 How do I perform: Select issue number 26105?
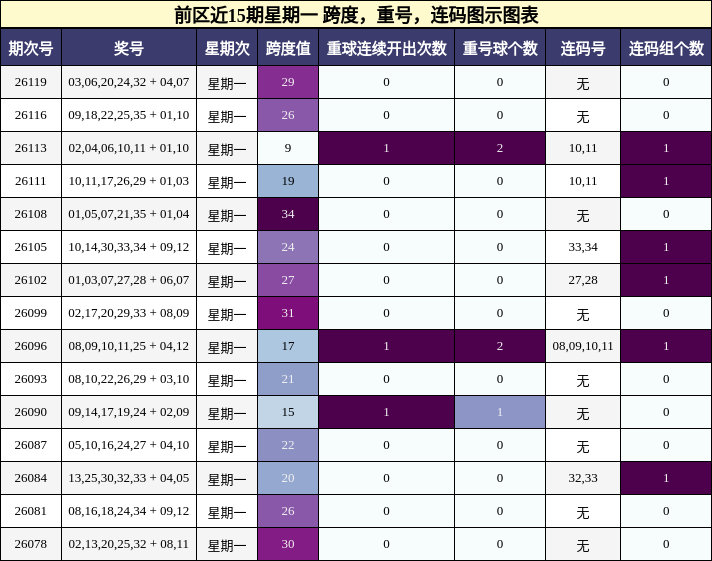click(31, 247)
